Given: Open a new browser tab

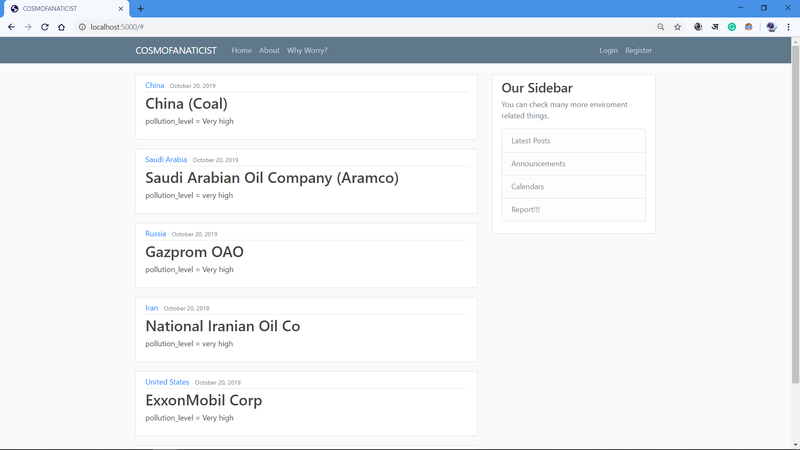Looking at the screenshot, I should click(140, 8).
